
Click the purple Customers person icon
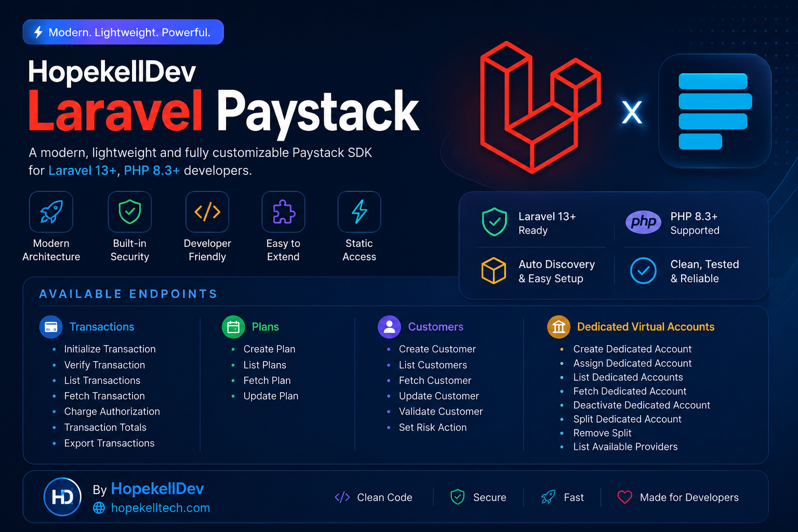tap(389, 327)
